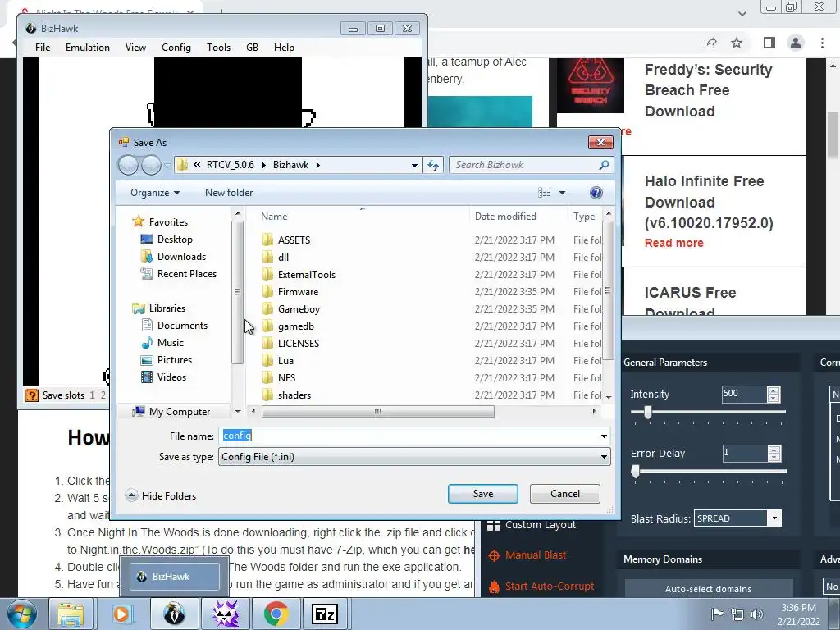This screenshot has height=630, width=840.
Task: Click the File name input field
Action: (x=409, y=436)
